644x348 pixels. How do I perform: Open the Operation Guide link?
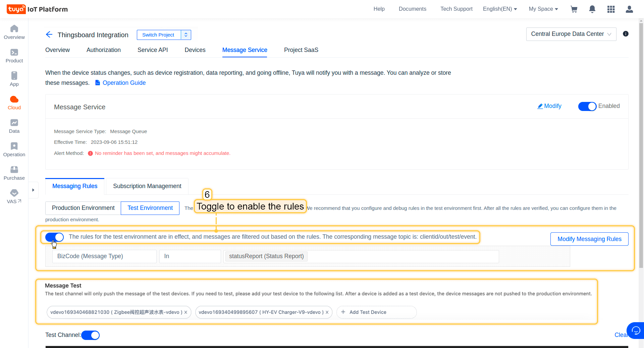pyautogui.click(x=124, y=83)
